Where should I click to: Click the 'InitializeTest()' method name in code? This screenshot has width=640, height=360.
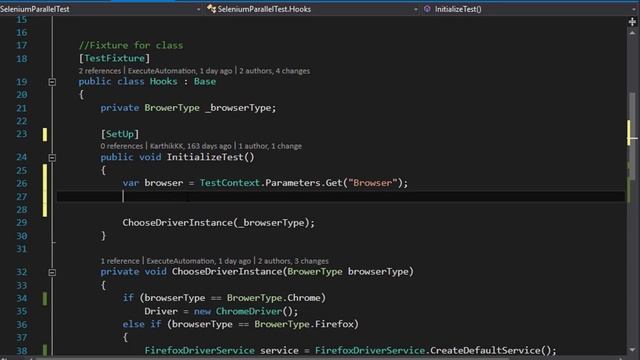210,157
